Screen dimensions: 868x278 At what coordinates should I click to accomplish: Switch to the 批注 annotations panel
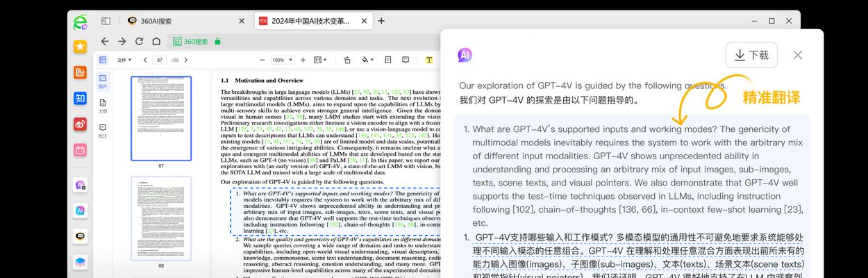pyautogui.click(x=103, y=131)
